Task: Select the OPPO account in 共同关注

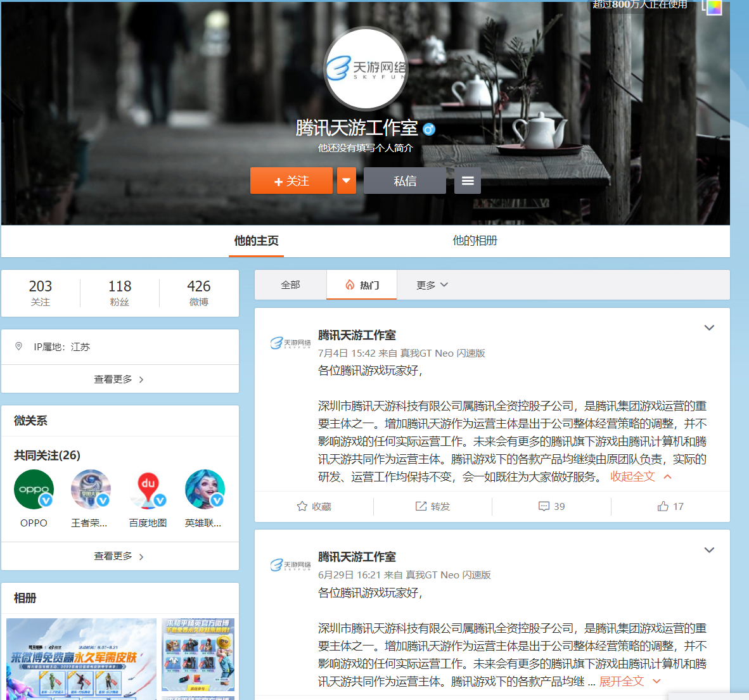Action: (x=34, y=489)
